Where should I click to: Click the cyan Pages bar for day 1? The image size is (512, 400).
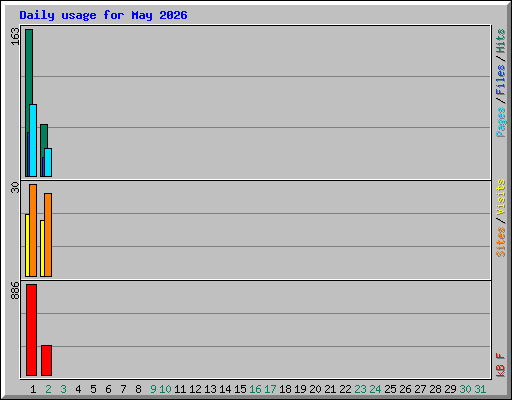(33, 140)
